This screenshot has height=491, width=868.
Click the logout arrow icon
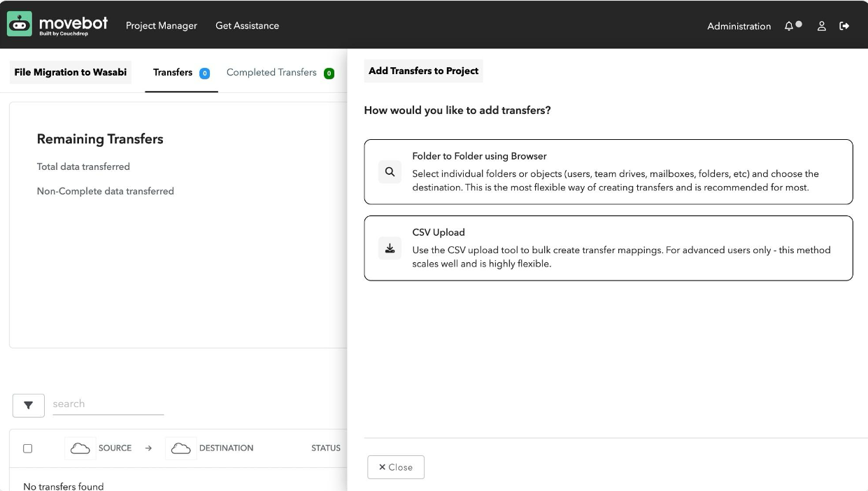[x=844, y=26]
